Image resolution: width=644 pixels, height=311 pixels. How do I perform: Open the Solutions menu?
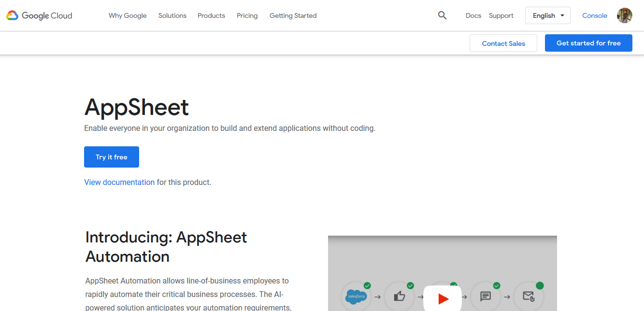click(172, 15)
